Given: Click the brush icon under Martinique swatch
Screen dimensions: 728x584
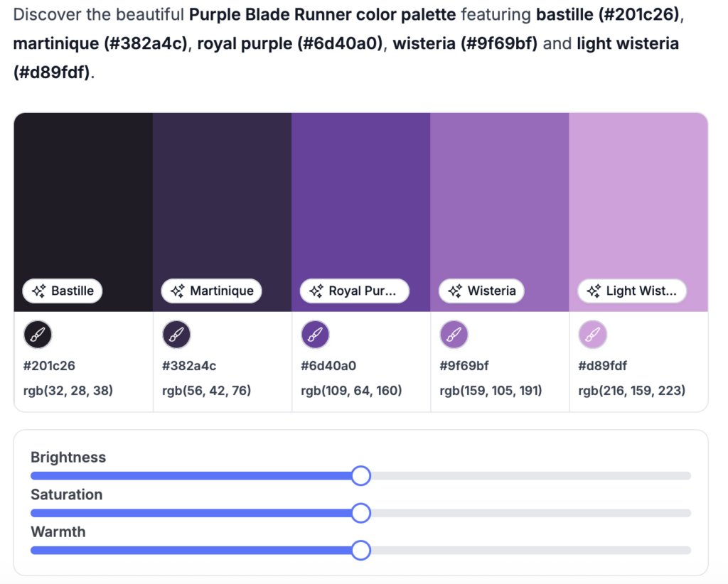Looking at the screenshot, I should (176, 335).
